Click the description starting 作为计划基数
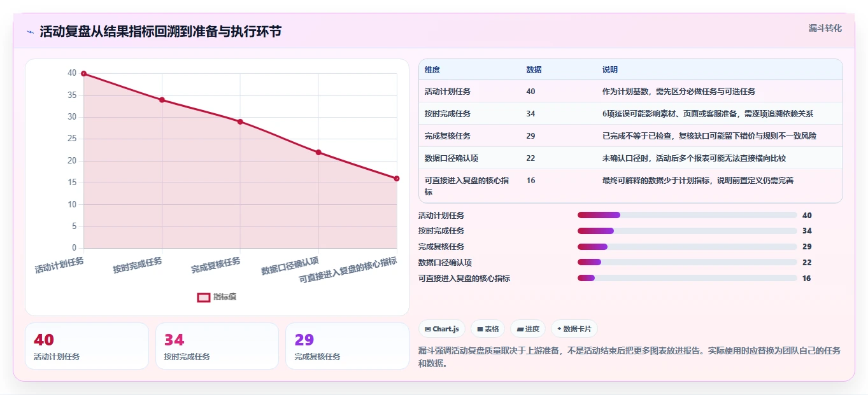Viewport: 868px width, 395px height. coord(679,92)
